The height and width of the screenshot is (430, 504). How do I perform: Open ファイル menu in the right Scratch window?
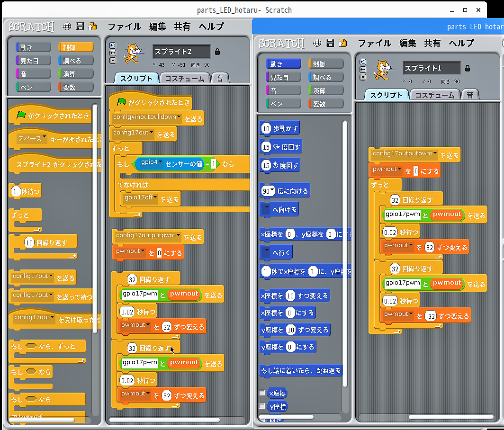(x=375, y=43)
